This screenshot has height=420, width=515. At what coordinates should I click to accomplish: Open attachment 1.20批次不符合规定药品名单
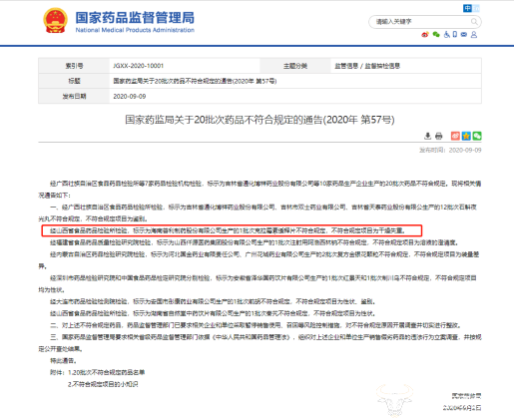click(107, 372)
